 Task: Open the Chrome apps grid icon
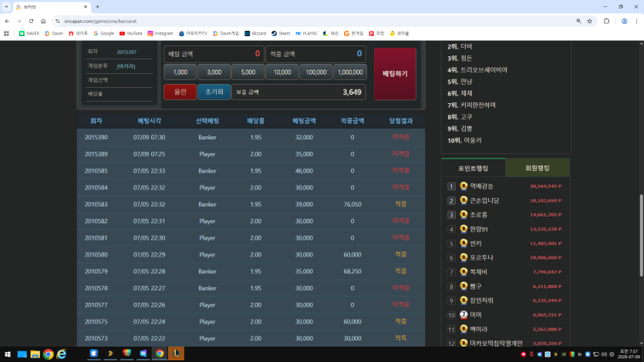(6, 33)
